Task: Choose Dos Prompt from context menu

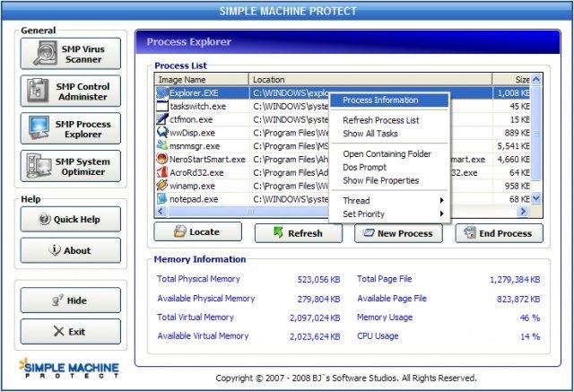Action: [x=389, y=167]
